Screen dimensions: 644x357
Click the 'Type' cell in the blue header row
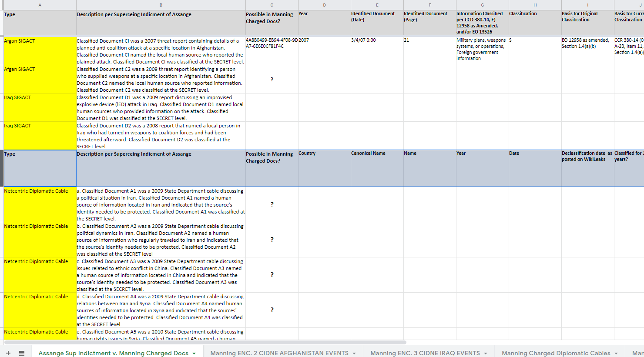(x=40, y=168)
